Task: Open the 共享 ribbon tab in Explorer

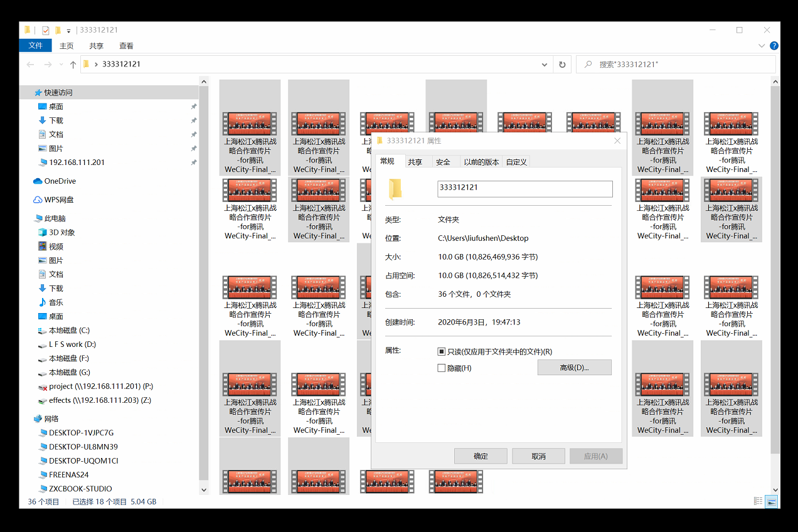Action: tap(96, 46)
